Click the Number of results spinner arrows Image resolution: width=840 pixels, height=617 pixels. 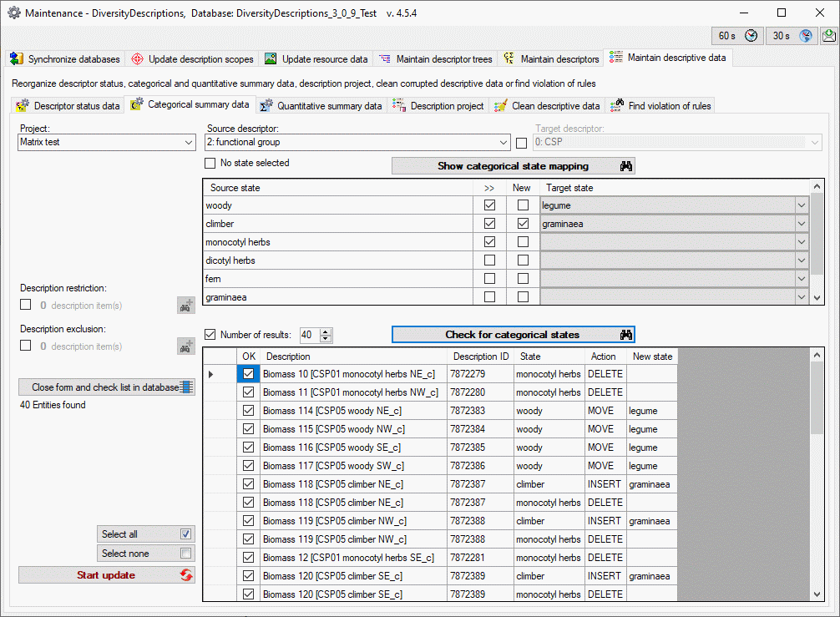tap(326, 335)
